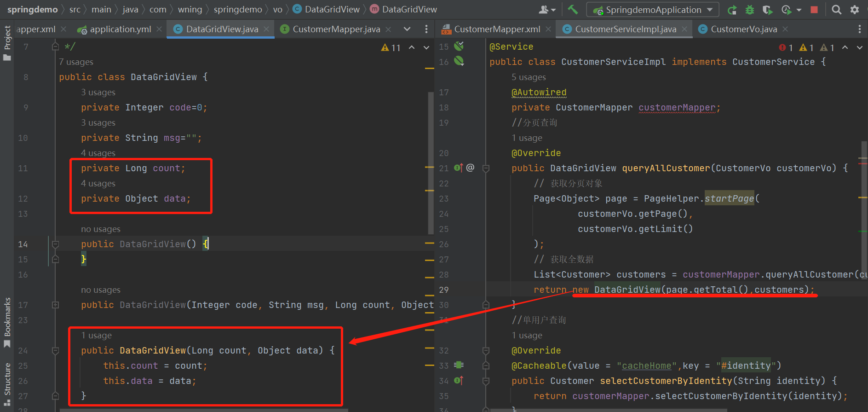Click the "cacheHome" string on line 33
This screenshot has width=868, height=412.
point(647,366)
